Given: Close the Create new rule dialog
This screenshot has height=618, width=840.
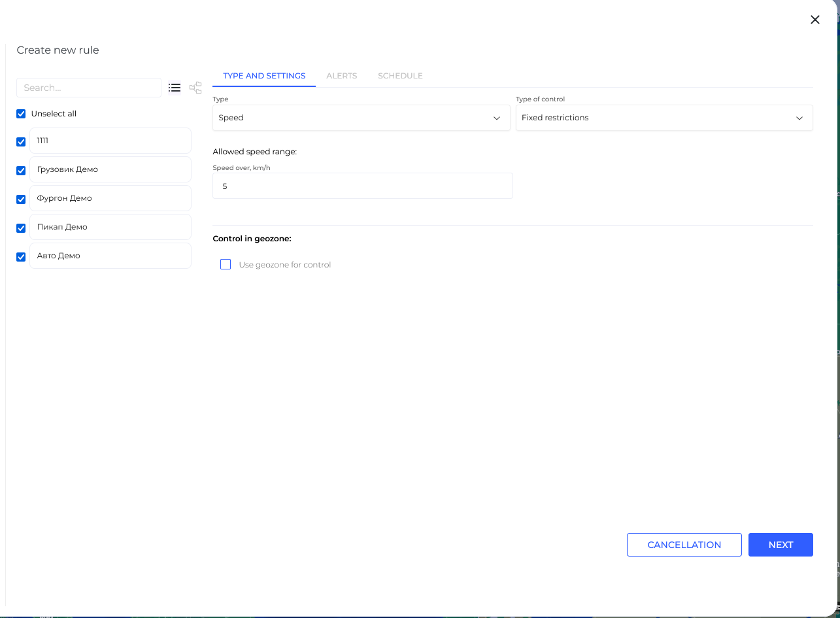Looking at the screenshot, I should 815,20.
